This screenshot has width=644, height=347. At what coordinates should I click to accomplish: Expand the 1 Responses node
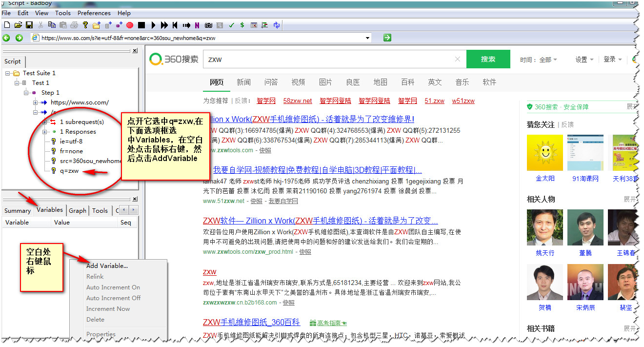pyautogui.click(x=45, y=132)
